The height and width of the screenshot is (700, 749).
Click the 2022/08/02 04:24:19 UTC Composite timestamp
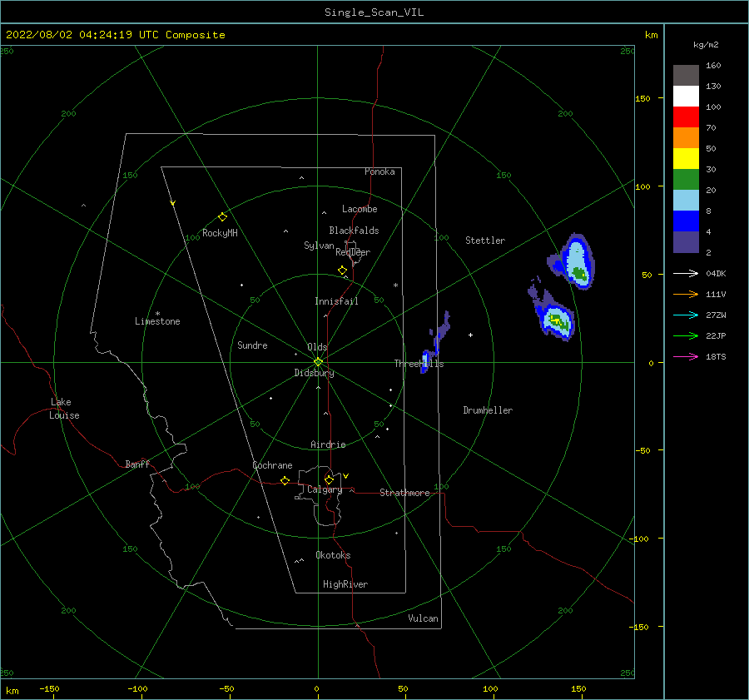coord(115,35)
